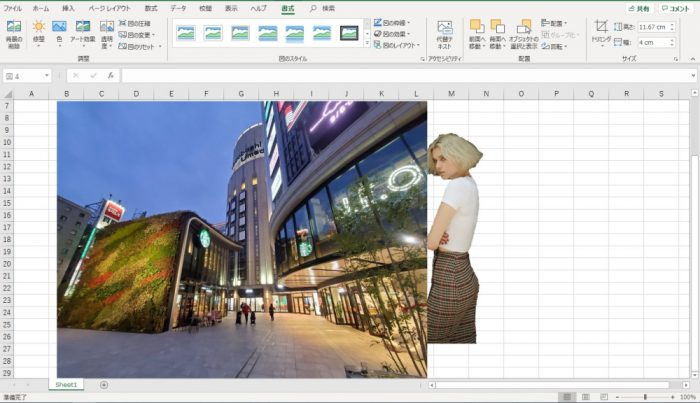Click inside the formula bar
This screenshot has height=403, width=700.
click(404, 76)
